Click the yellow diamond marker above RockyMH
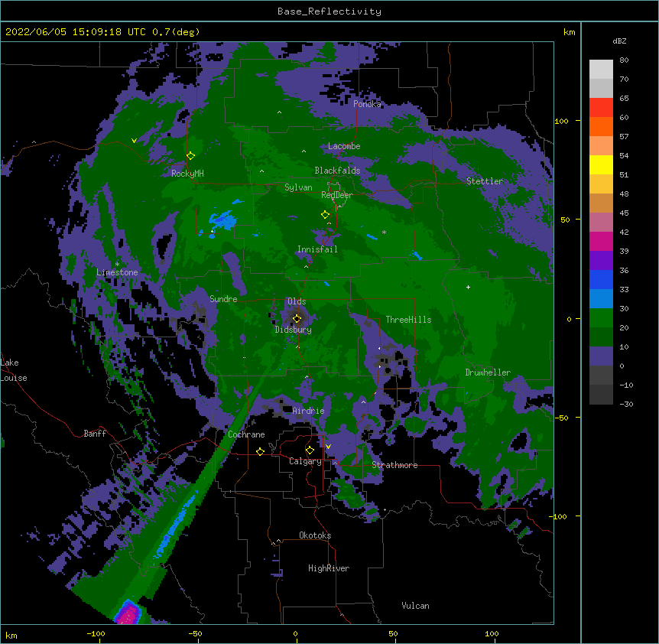659x644 pixels. (191, 155)
